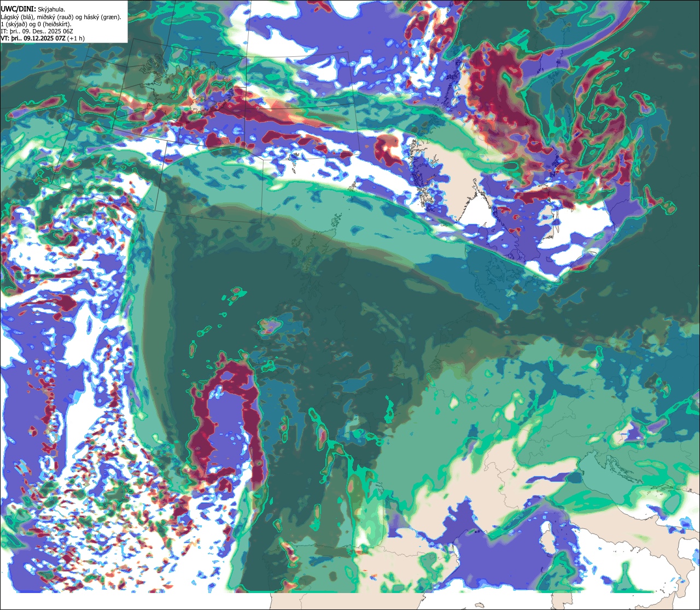Click the word 'Skýjahula.' in the legend

(51, 9)
